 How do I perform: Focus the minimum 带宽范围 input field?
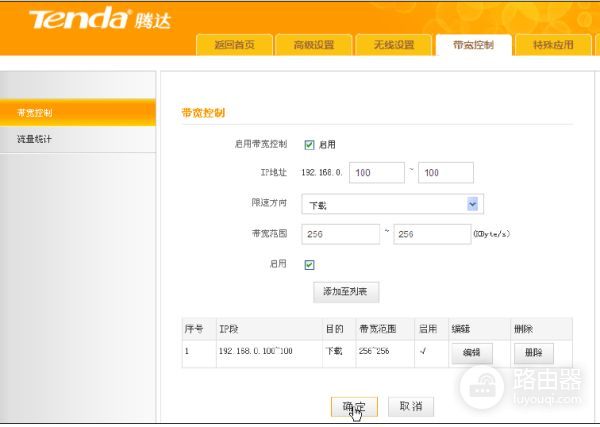pyautogui.click(x=340, y=234)
